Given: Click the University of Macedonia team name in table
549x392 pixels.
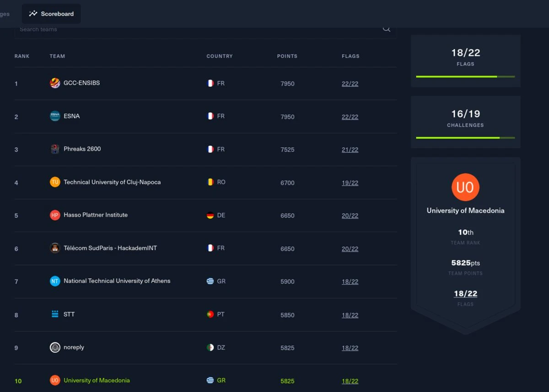Looking at the screenshot, I should coord(97,380).
